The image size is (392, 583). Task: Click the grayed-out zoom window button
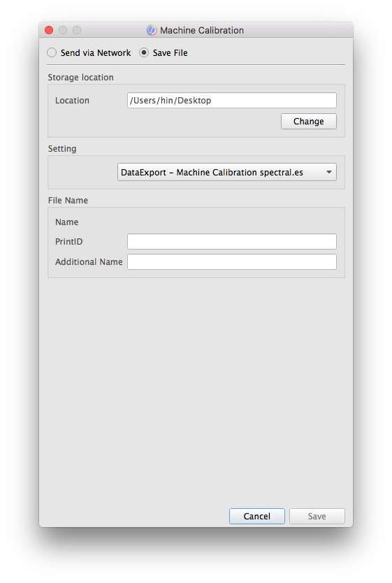click(77, 30)
